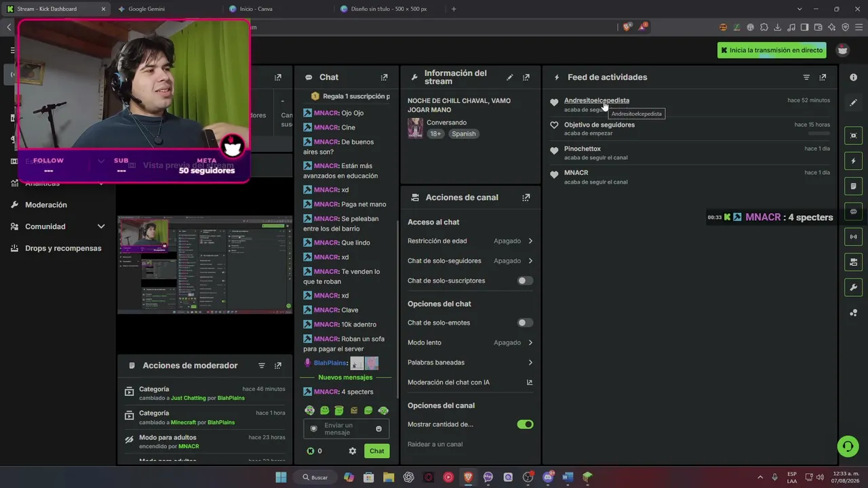Click Moderación del chat con IA

(x=448, y=382)
